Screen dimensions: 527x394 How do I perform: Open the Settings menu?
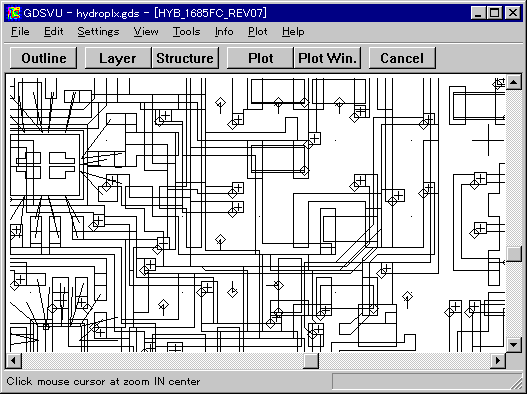coord(98,32)
